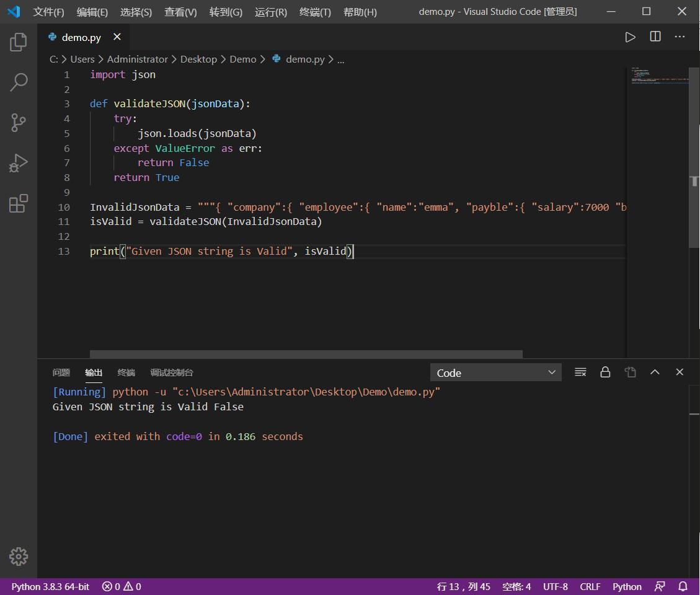
Task: Open notifications from the bell icon
Action: (681, 586)
